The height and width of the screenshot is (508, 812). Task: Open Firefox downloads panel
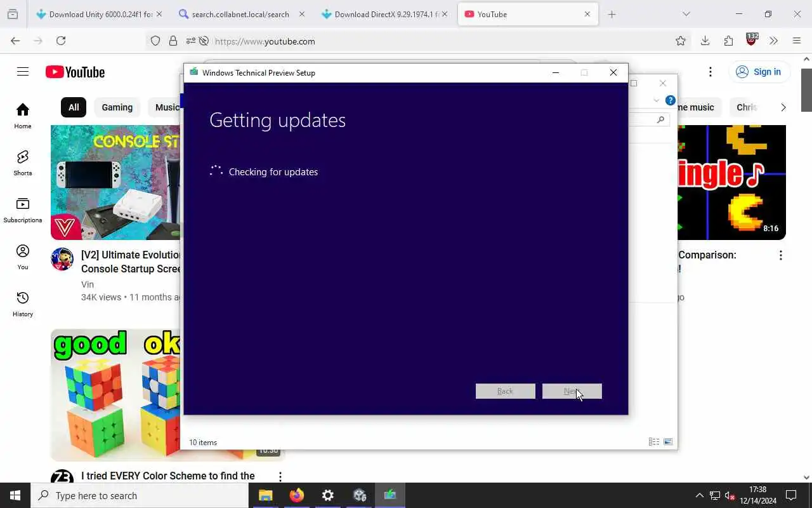(x=705, y=41)
